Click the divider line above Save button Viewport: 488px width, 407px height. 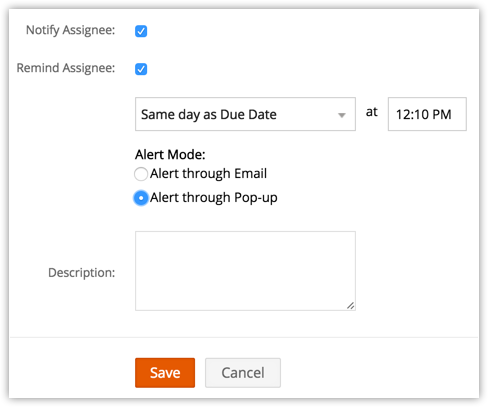(x=244, y=337)
